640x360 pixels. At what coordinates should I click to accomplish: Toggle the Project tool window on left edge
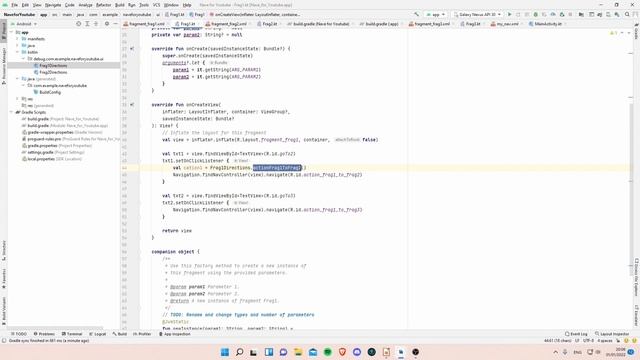tap(4, 31)
